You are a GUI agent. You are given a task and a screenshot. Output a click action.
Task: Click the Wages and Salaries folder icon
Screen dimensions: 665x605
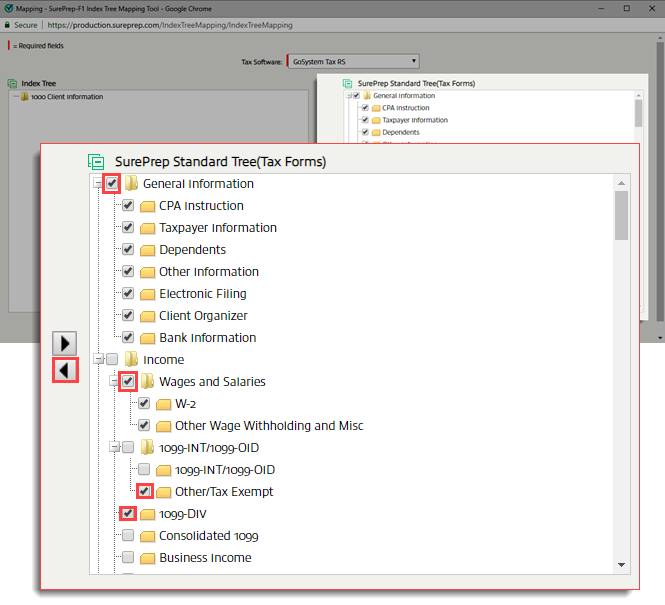point(147,382)
